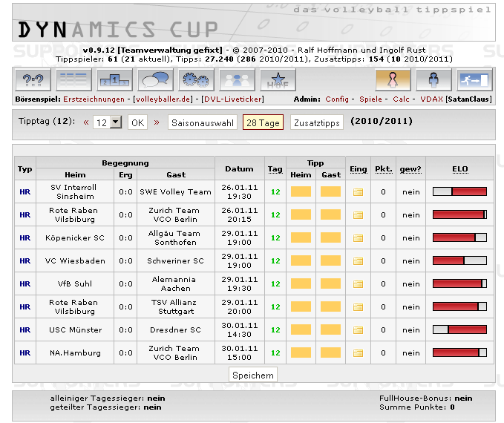Open the DVL-Liveticker link
The image size is (504, 423).
coord(233,99)
